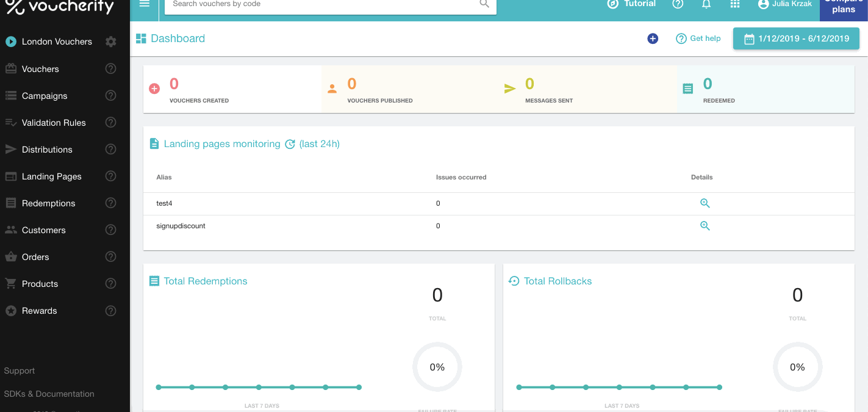The width and height of the screenshot is (868, 412).
Task: Open the Support link
Action: (19, 370)
